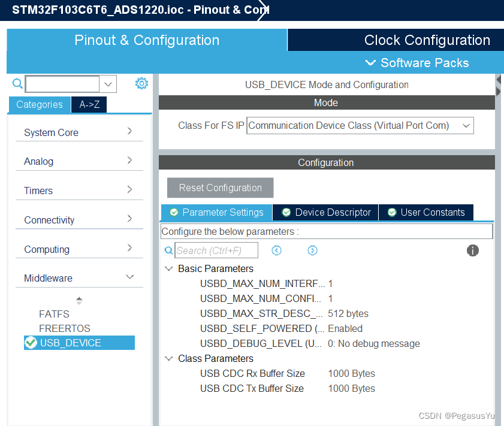
Task: Click the previous search result arrow icon
Action: pyautogui.click(x=276, y=250)
